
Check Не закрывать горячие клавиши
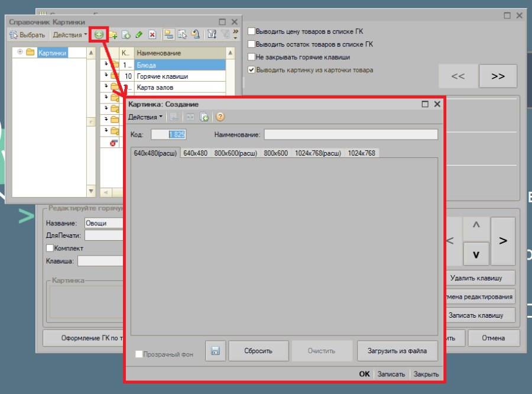coord(251,57)
